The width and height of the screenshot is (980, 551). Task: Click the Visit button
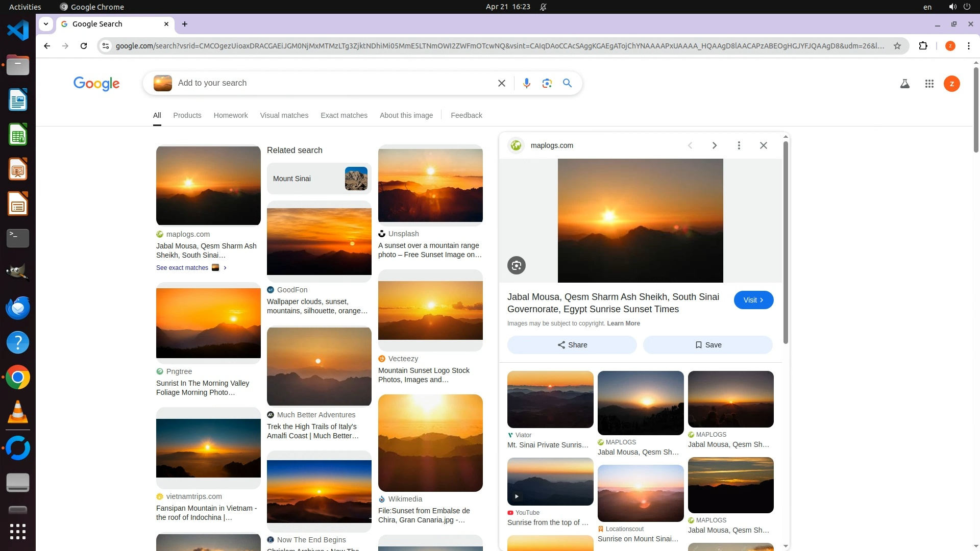(x=753, y=300)
